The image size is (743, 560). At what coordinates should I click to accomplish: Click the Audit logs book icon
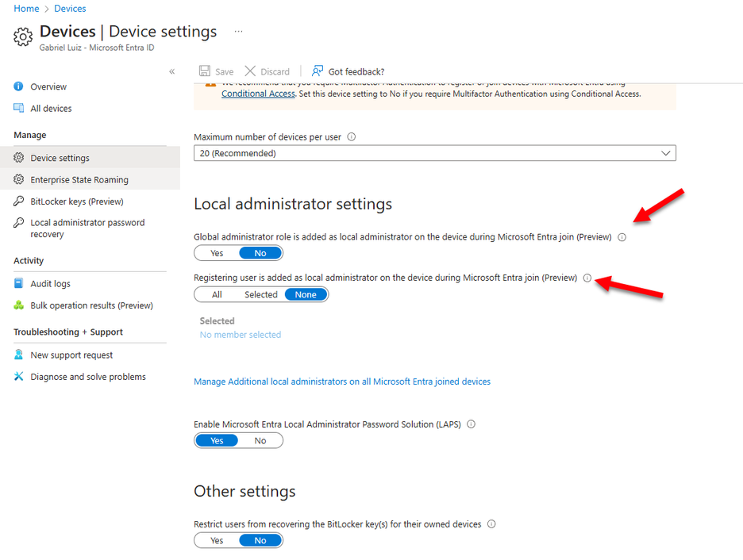pyautogui.click(x=18, y=283)
